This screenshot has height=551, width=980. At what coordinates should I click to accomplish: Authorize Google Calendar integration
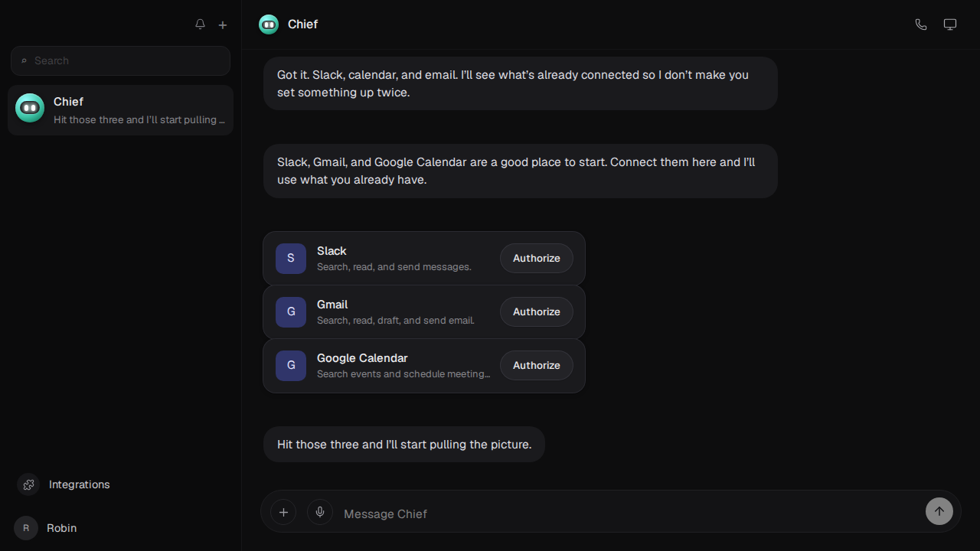pyautogui.click(x=537, y=366)
